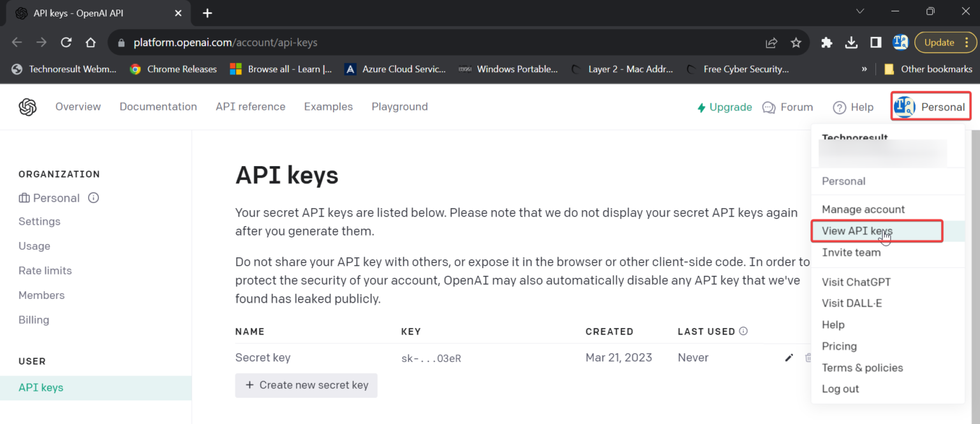This screenshot has height=424, width=980.
Task: Toggle the side panel icon in Chrome
Action: [875, 42]
